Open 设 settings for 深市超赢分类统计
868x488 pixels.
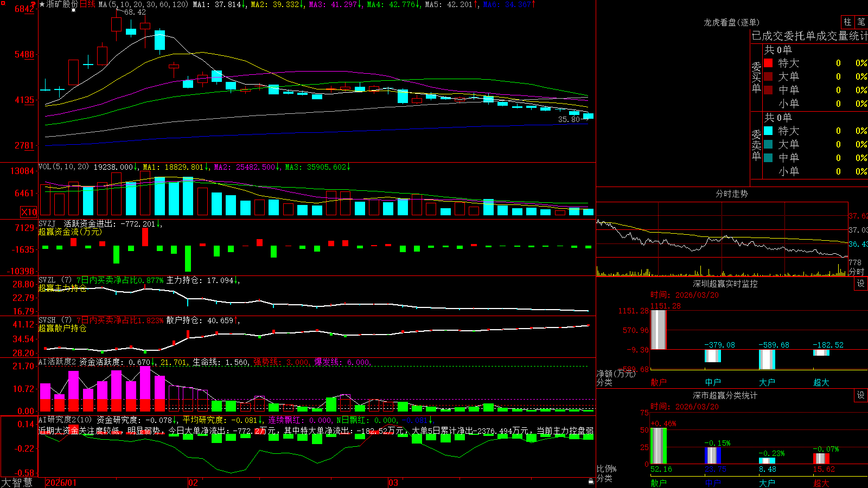click(861, 395)
